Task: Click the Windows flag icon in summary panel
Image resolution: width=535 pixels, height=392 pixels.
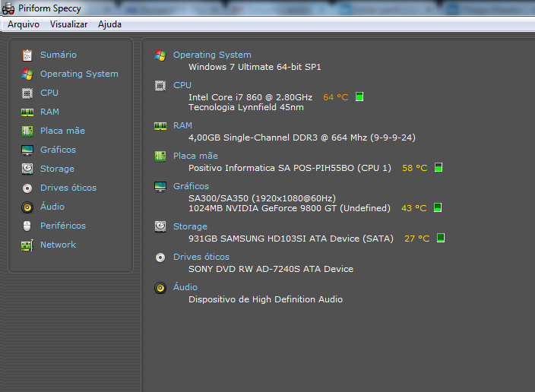Action: click(x=160, y=55)
